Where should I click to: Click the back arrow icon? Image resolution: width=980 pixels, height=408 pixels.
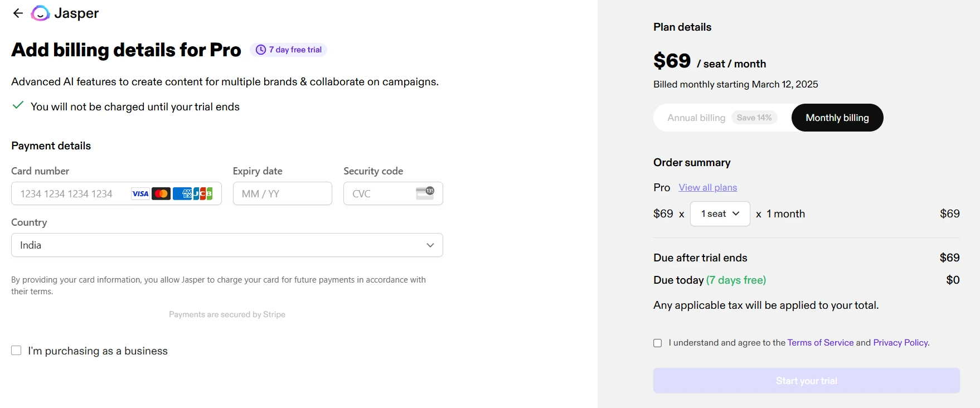18,13
